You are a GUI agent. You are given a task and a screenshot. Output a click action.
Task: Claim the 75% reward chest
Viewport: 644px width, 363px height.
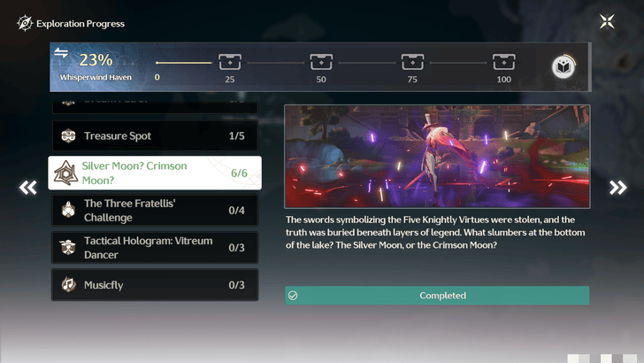point(412,62)
